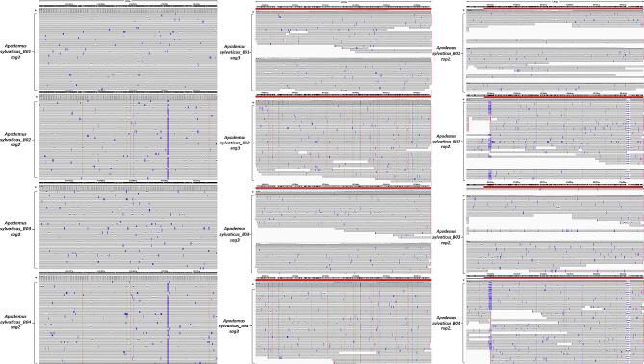Click the 'Apodemus sylvaticus_B04 seg3' track label

235,325
